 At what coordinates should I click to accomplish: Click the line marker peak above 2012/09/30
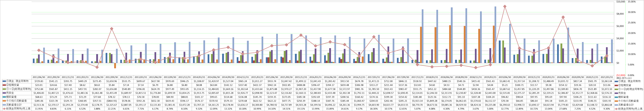111,29
